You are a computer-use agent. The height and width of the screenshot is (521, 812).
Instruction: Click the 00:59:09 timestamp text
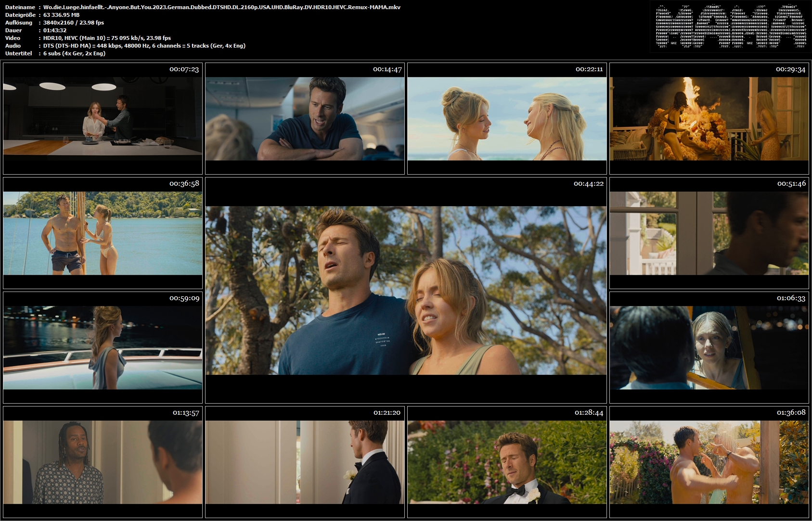(x=184, y=298)
